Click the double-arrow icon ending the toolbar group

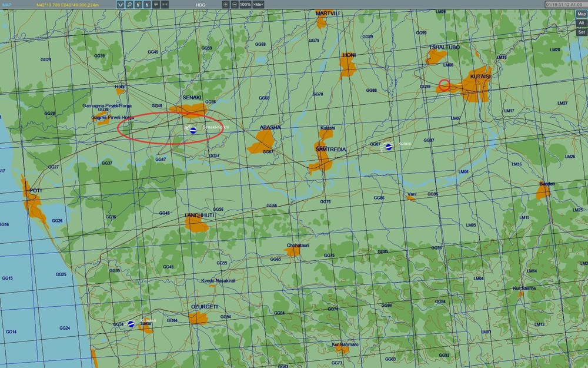(x=165, y=5)
